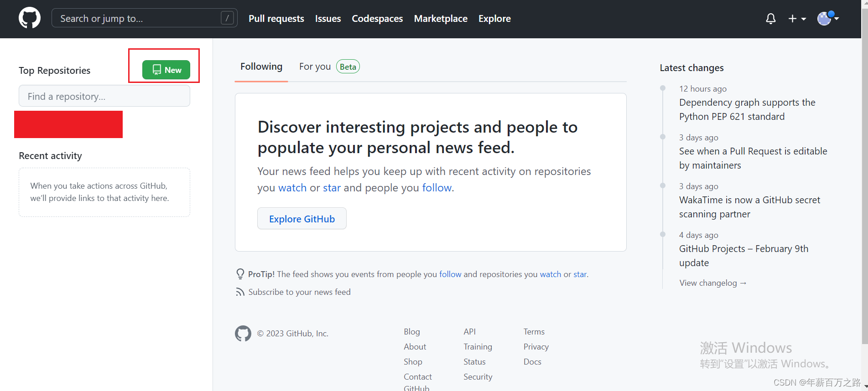This screenshot has height=391, width=868.
Task: Click the Explore GitHub button
Action: click(x=302, y=219)
